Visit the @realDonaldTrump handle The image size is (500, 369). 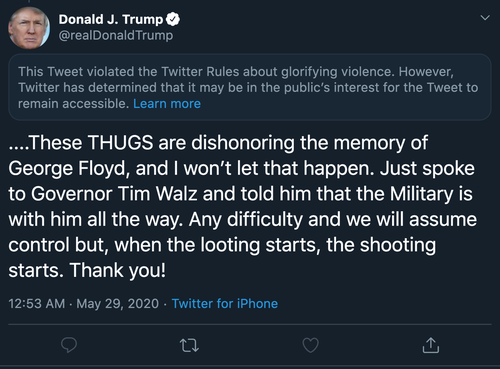pos(116,35)
